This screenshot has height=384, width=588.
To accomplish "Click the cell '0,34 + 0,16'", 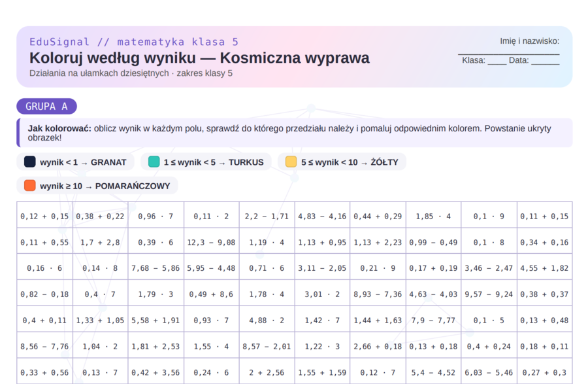I will (x=544, y=241).
